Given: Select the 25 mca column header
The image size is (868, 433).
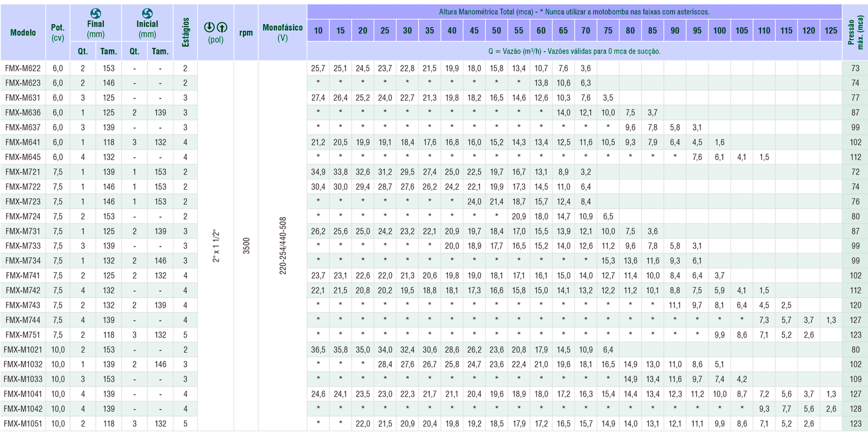Looking at the screenshot, I should [x=385, y=30].
